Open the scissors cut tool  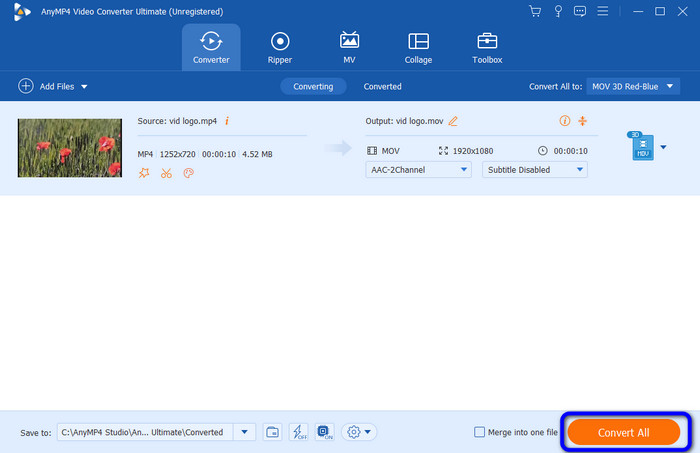pos(166,173)
